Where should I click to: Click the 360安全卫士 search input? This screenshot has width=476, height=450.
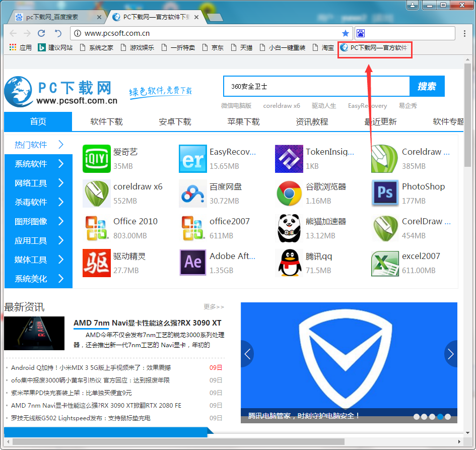point(316,86)
